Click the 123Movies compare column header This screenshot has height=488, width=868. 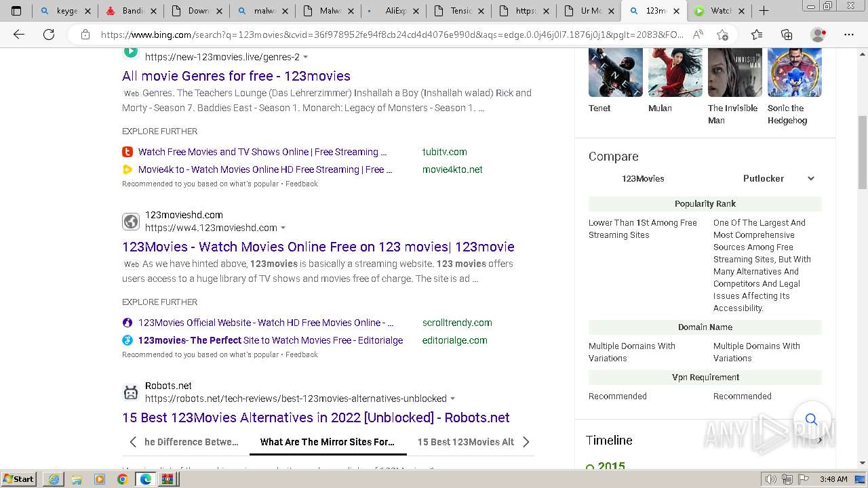643,178
